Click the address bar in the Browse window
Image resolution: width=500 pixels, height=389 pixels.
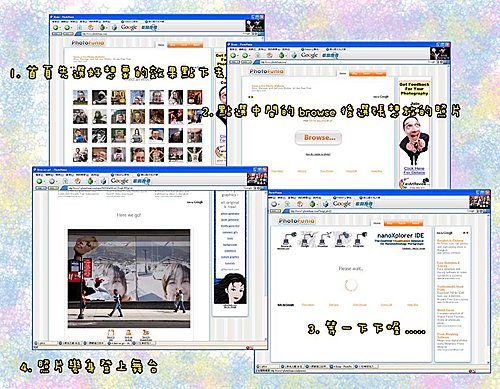click(343, 62)
